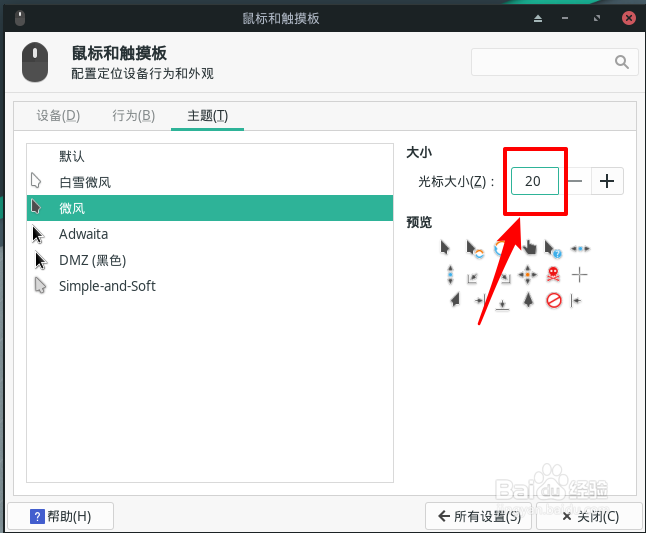Switch to the 设备(D) tab
The height and width of the screenshot is (533, 646).
pyautogui.click(x=58, y=115)
